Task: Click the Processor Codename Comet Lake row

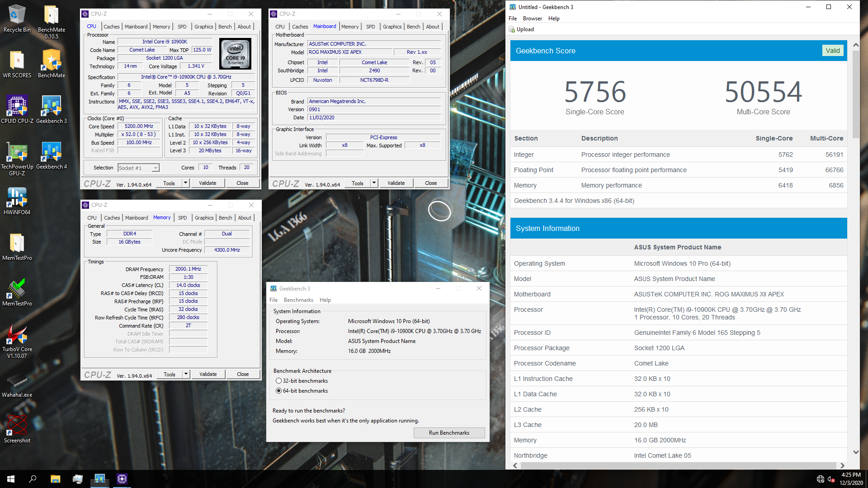Action: (x=679, y=363)
